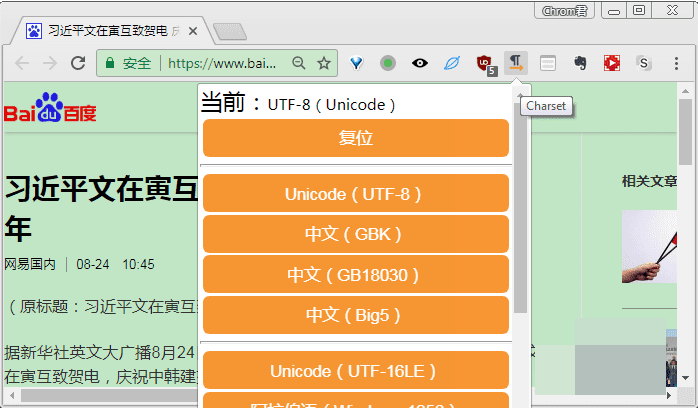
Task: Reload the current page
Action: tap(78, 63)
